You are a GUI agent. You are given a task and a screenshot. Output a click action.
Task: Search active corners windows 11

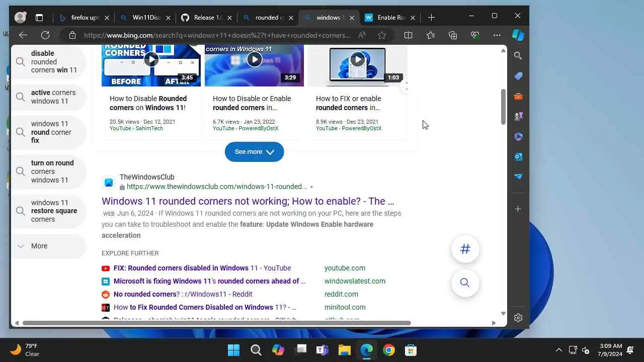48,97
